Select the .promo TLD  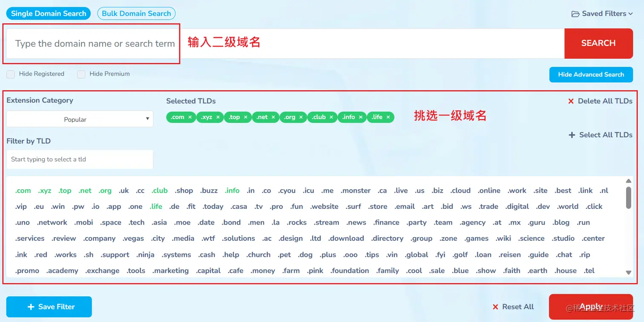pos(27,271)
